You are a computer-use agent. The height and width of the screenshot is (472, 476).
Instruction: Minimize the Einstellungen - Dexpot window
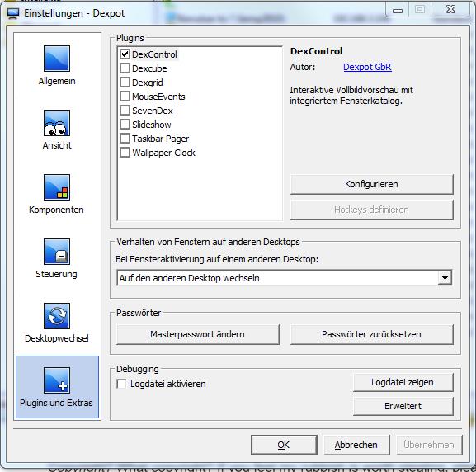tap(398, 9)
